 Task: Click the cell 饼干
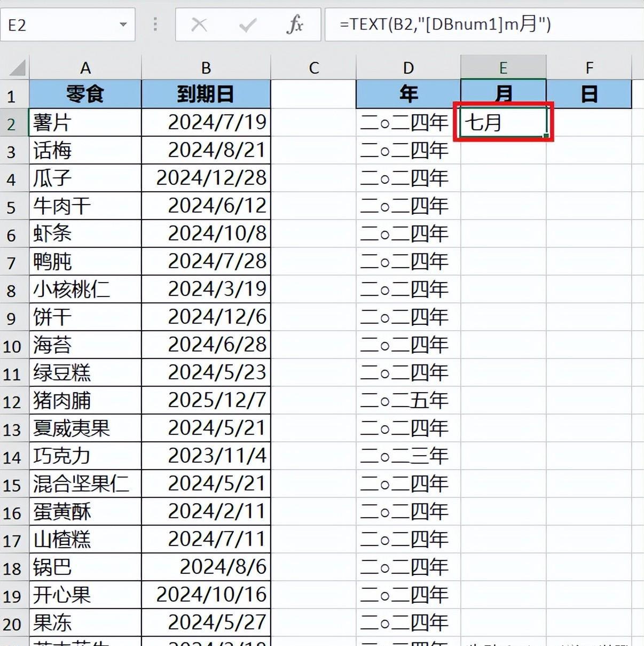point(85,317)
